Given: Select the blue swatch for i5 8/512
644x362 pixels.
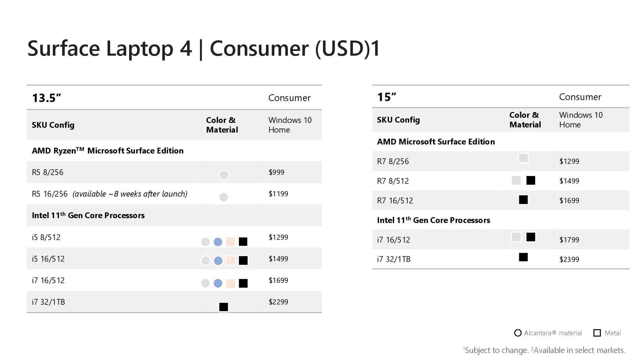Looking at the screenshot, I should pyautogui.click(x=218, y=242).
